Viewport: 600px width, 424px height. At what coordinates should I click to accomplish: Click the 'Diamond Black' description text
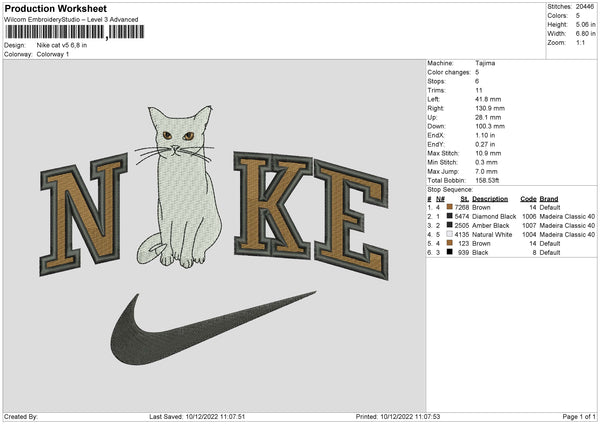pyautogui.click(x=494, y=217)
